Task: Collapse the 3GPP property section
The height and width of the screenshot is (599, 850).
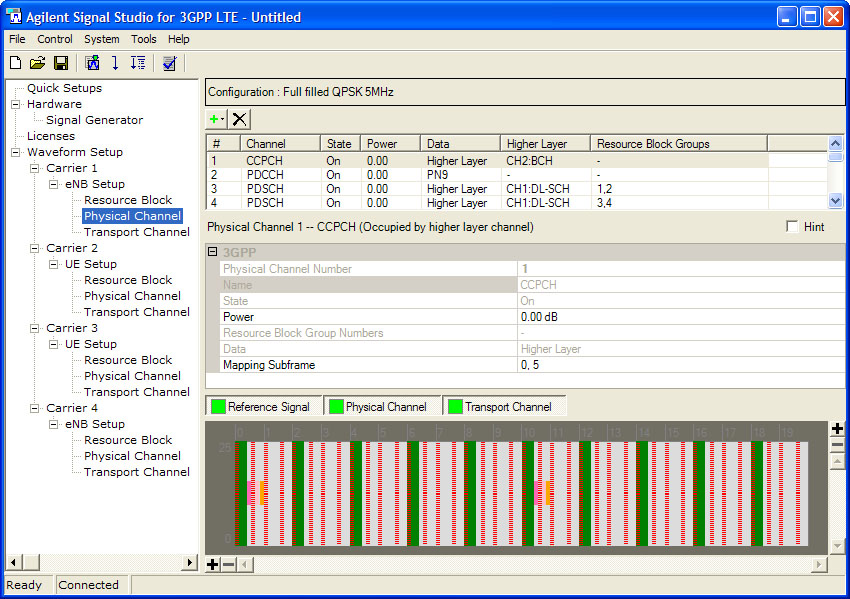Action: (x=212, y=252)
